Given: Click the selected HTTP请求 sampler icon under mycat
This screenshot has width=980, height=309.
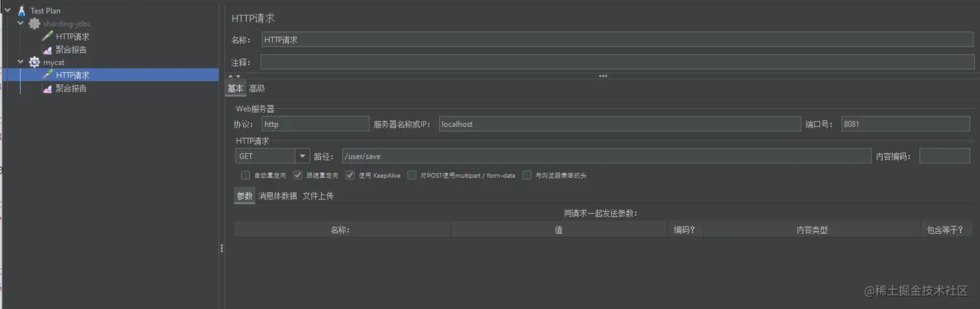Looking at the screenshot, I should click(47, 75).
